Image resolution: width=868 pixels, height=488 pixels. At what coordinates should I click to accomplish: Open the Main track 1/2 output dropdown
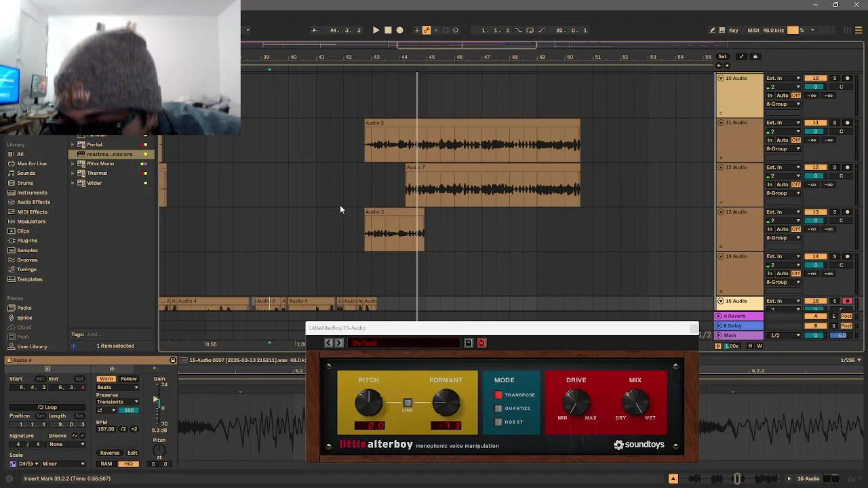(x=783, y=335)
